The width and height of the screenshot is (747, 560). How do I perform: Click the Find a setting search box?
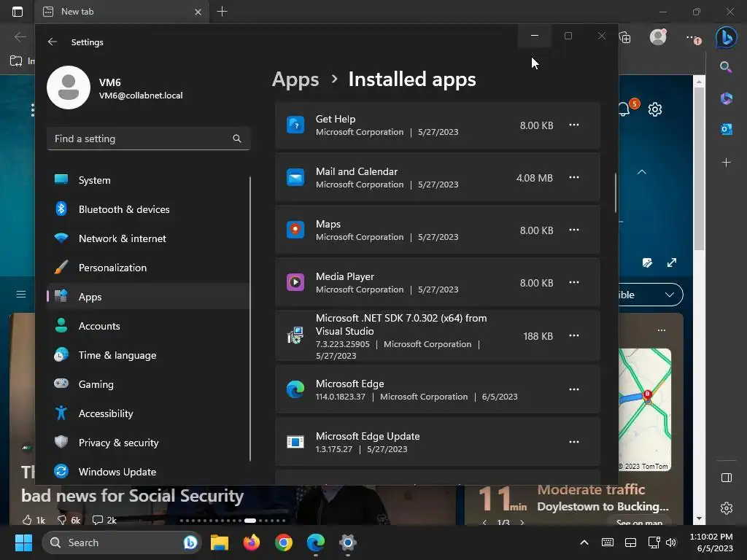click(149, 139)
